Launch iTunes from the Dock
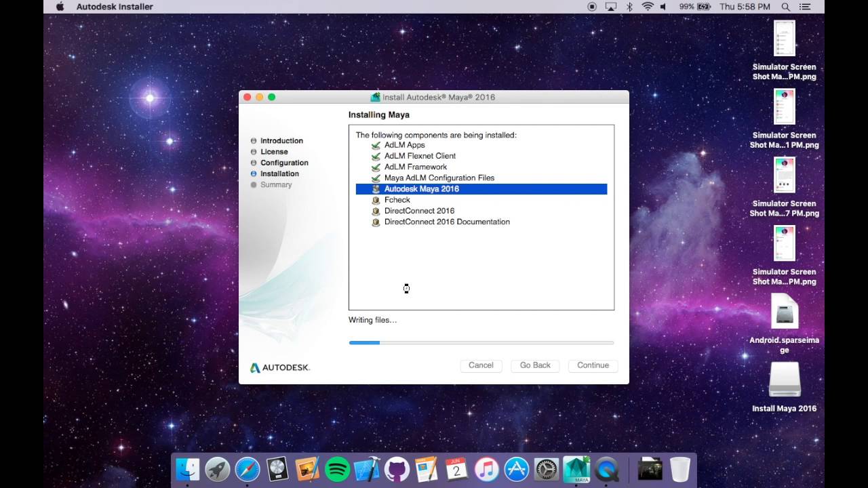Image resolution: width=868 pixels, height=488 pixels. (x=486, y=469)
